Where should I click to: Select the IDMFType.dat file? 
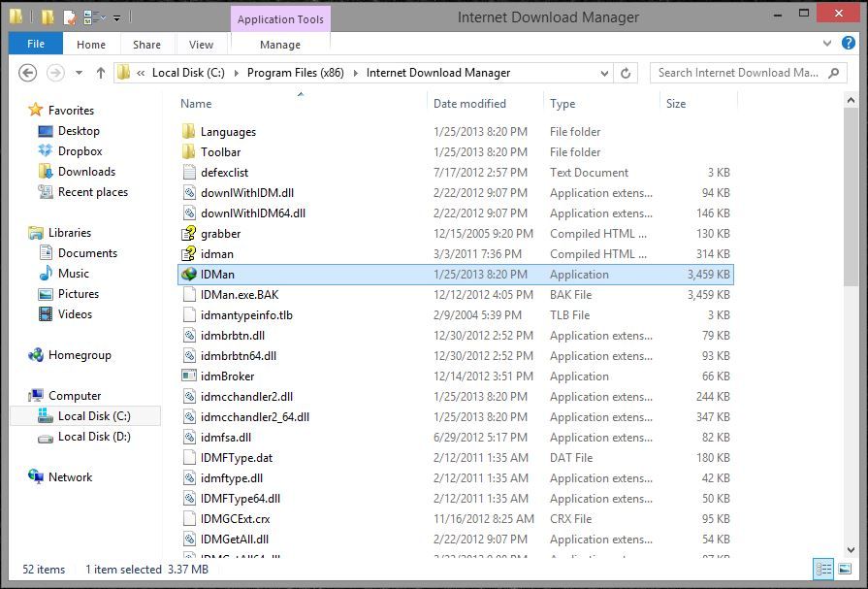456,458
